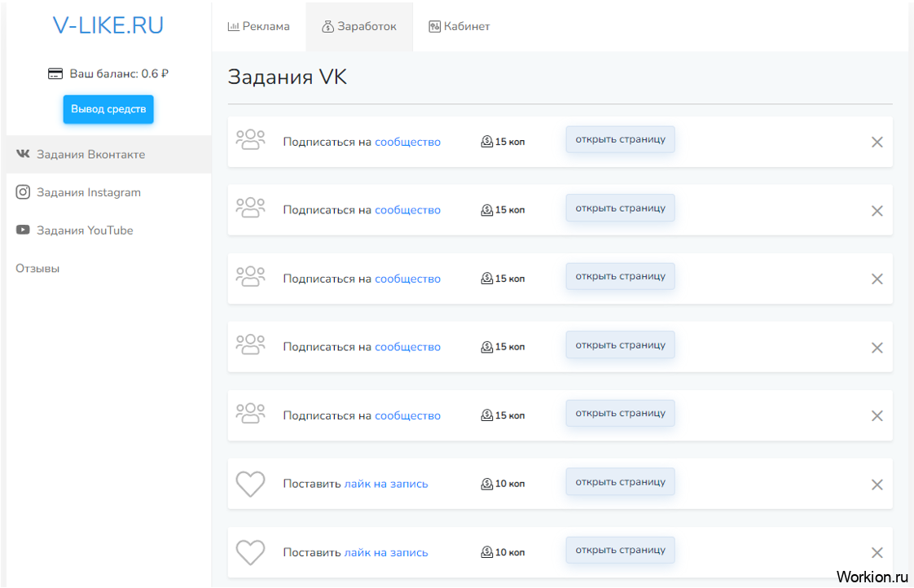Switch to the Кабинет tab
914x588 pixels.
click(459, 26)
